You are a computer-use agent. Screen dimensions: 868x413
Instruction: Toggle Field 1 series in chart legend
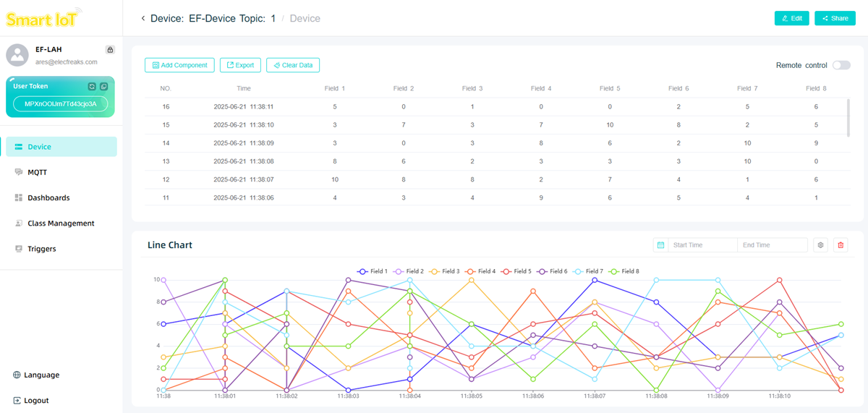(373, 271)
